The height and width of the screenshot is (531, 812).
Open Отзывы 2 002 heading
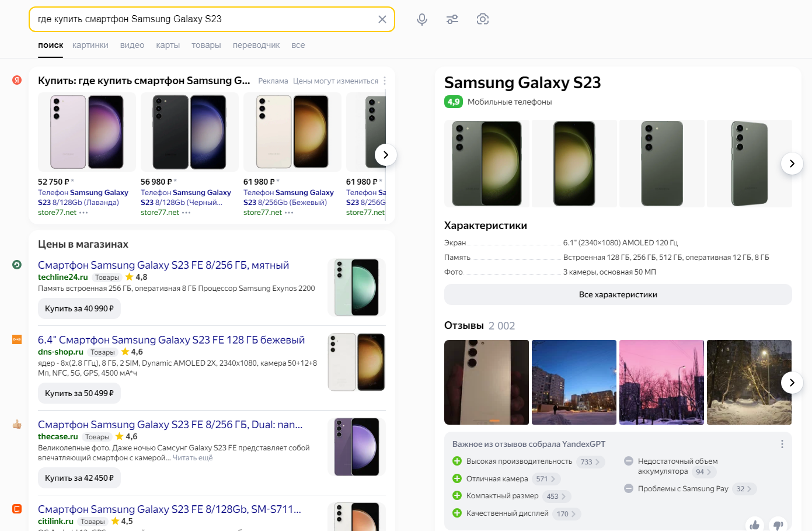coord(479,325)
